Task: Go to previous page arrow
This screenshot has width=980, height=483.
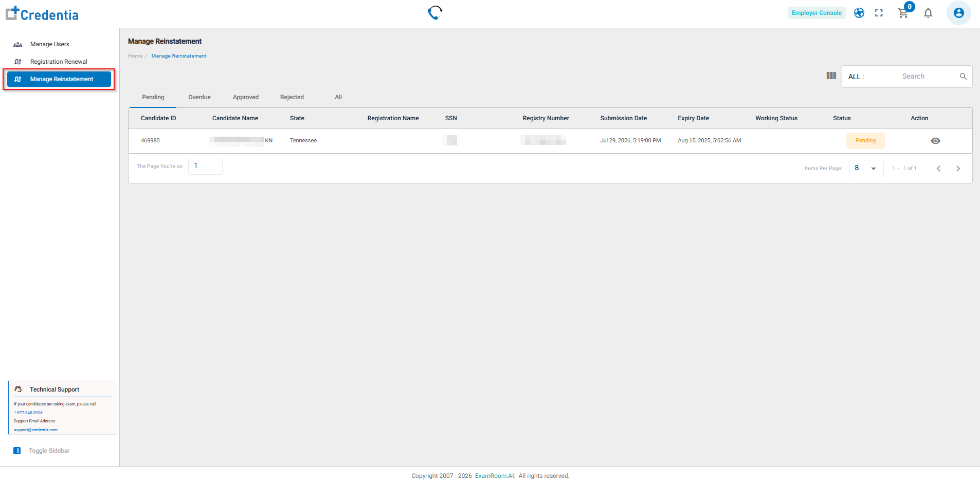Action: (x=938, y=169)
